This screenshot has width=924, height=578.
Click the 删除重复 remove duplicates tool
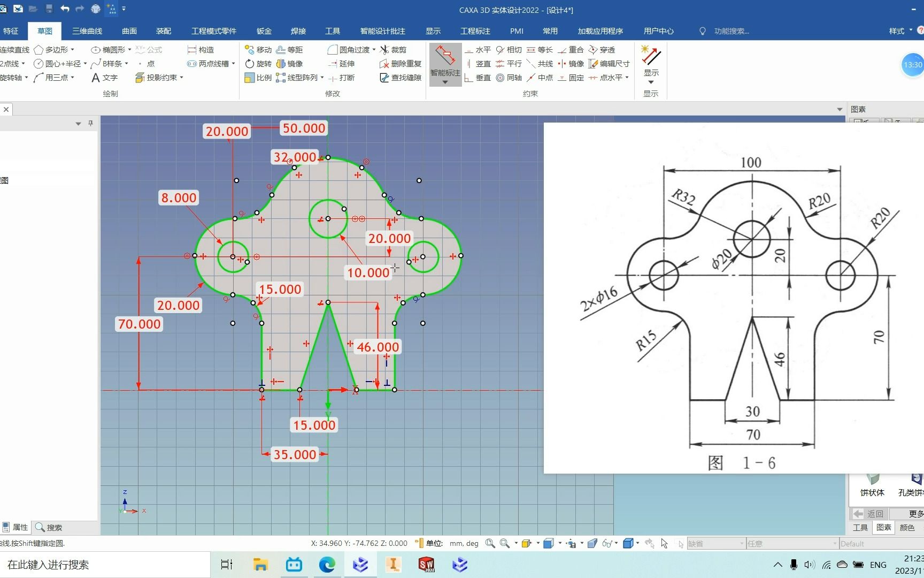pyautogui.click(x=401, y=64)
